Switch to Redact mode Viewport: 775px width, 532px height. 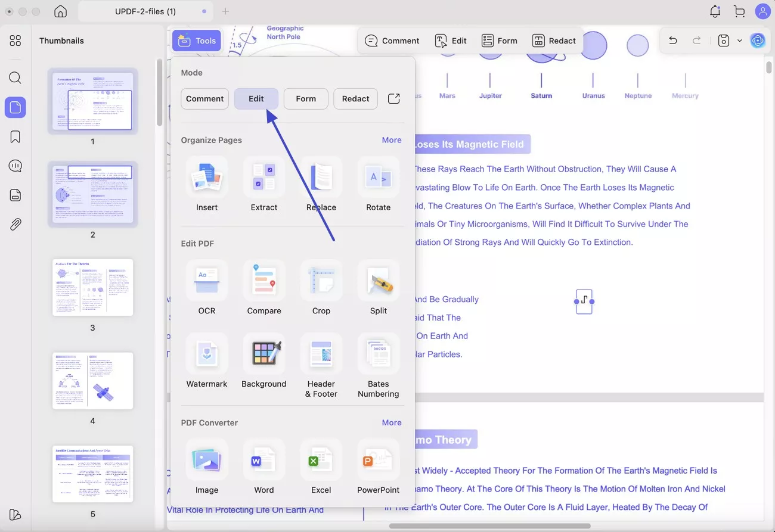[x=355, y=98]
